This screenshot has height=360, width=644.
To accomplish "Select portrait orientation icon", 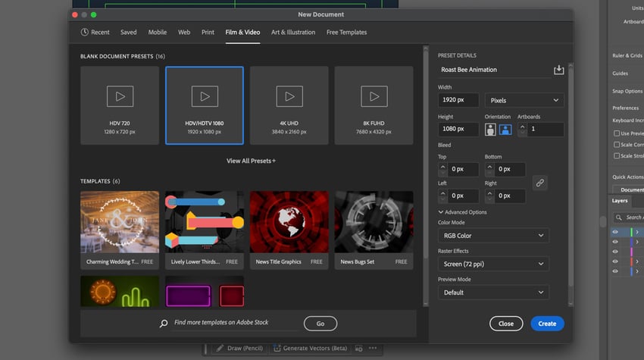I will click(490, 130).
